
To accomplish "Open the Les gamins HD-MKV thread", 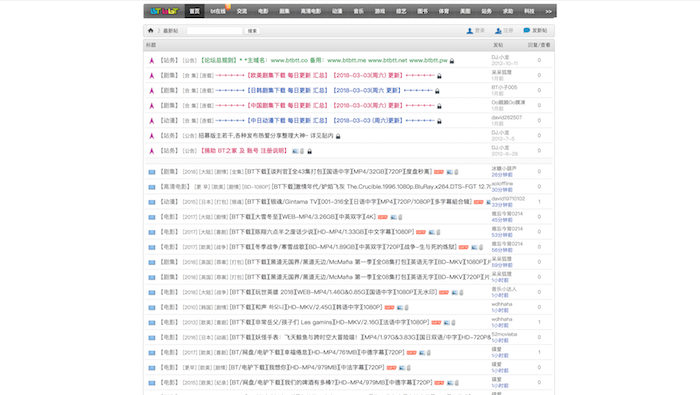I will (x=329, y=322).
